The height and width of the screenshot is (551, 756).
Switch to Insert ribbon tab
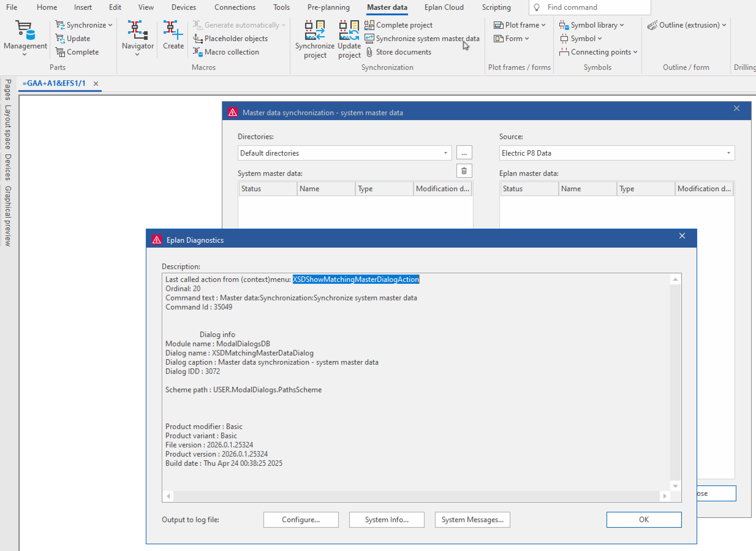coord(83,7)
